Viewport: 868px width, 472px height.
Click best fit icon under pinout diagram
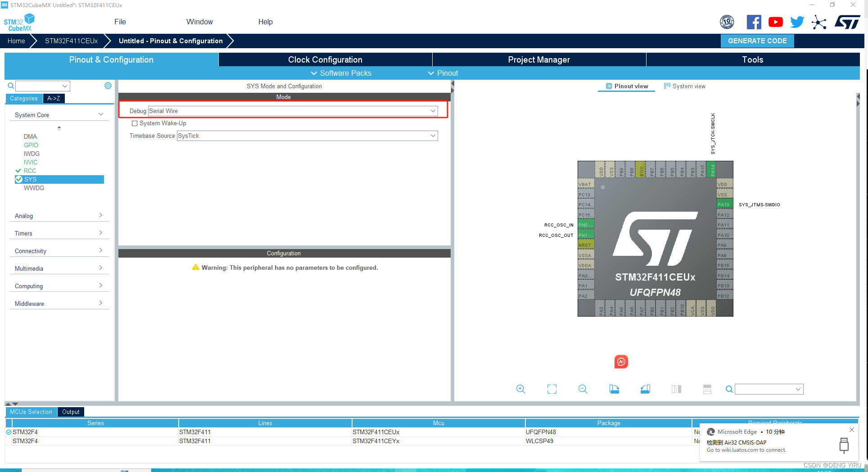tap(552, 389)
